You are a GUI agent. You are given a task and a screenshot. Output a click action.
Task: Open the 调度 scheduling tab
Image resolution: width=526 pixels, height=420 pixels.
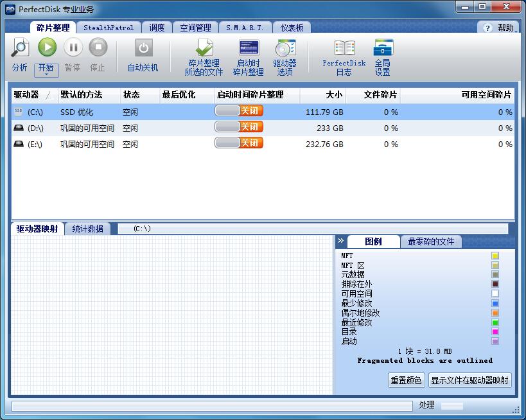(157, 27)
